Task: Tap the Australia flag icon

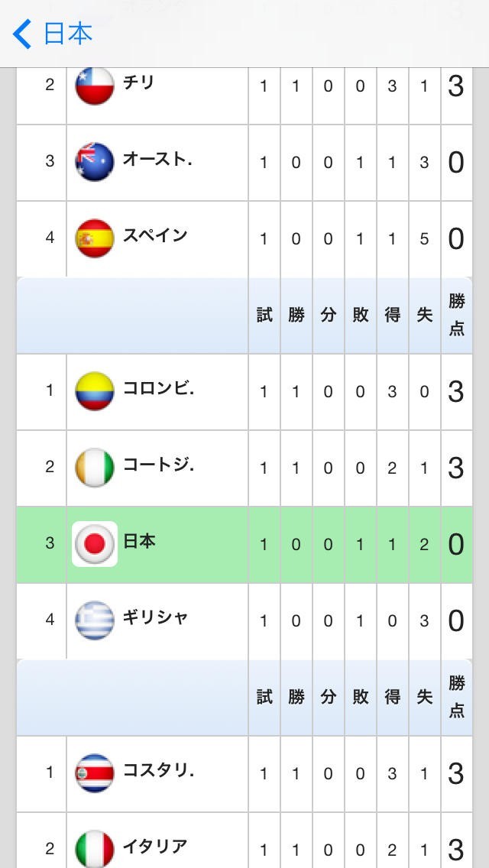Action: coord(95,162)
